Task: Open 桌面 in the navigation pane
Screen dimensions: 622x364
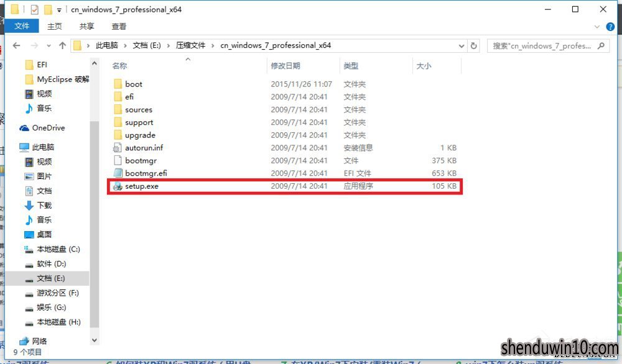Action: (x=38, y=234)
